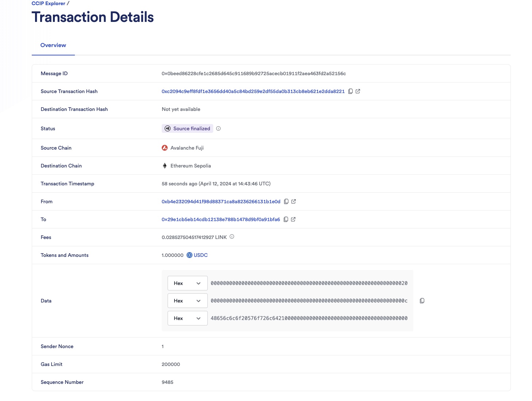Go to CCIP Explorer breadcrumb link
This screenshot has height=401, width=532.
[x=49, y=3]
